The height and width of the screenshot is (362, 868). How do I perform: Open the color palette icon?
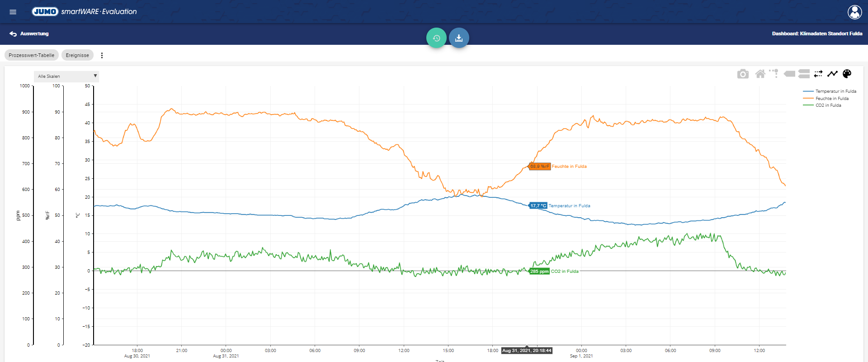click(847, 74)
